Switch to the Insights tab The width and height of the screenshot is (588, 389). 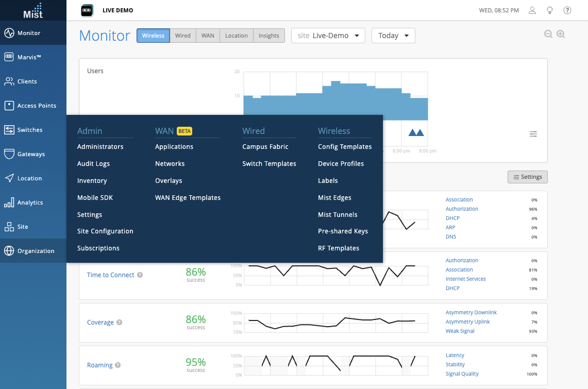click(x=268, y=36)
